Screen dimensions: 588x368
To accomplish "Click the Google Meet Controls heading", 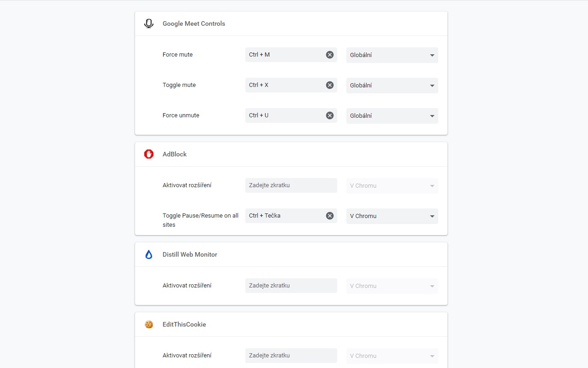I will (194, 23).
